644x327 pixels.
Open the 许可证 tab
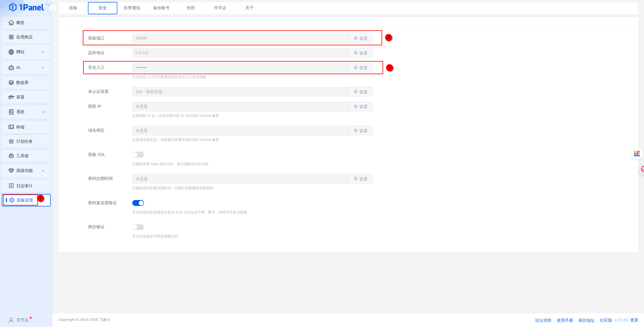click(x=220, y=8)
